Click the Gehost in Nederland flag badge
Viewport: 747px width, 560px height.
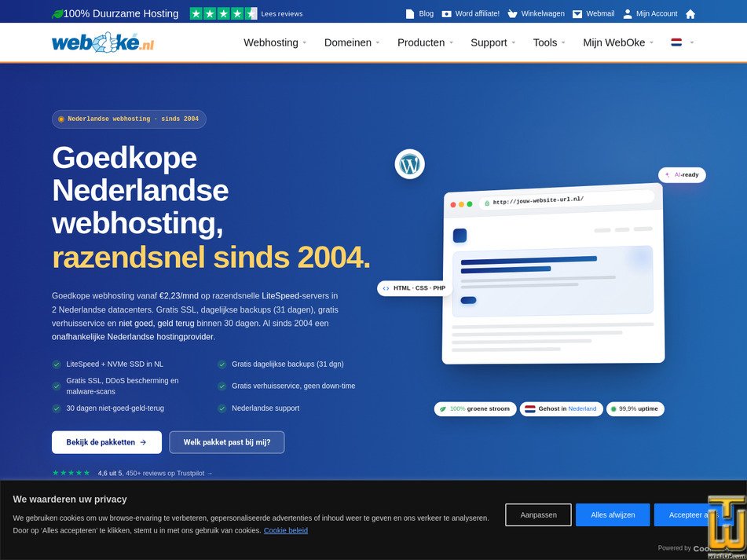pyautogui.click(x=561, y=408)
